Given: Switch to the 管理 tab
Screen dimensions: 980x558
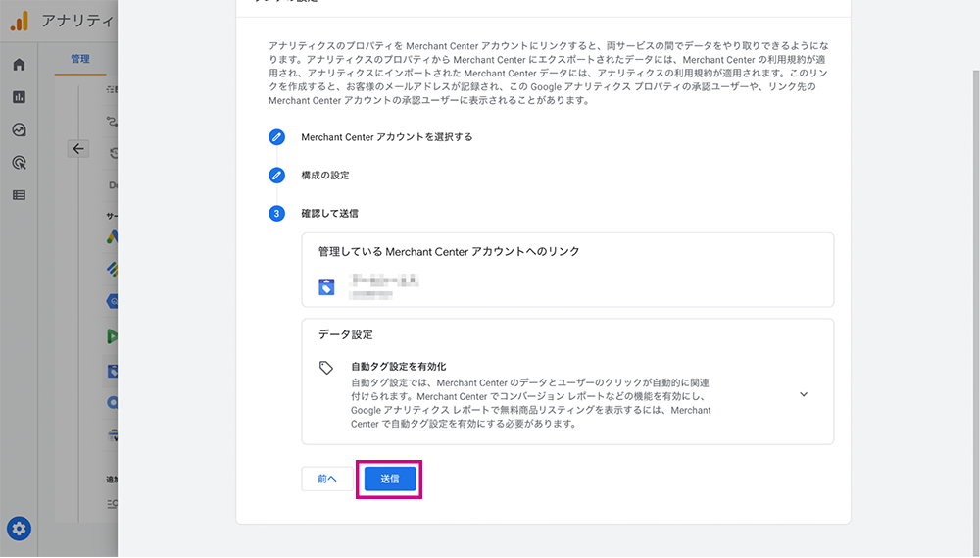Looking at the screenshot, I should coord(80,59).
